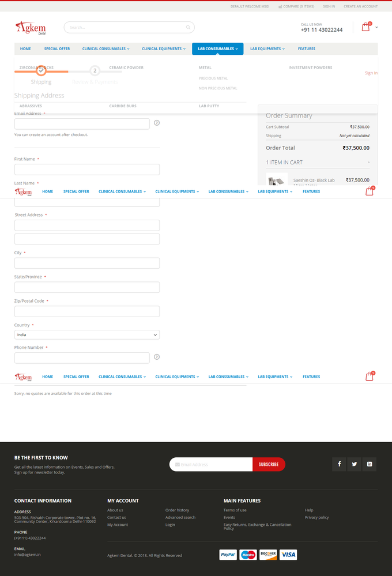Open the LinkedIn social icon in footer
This screenshot has height=576, width=392.
[x=369, y=464]
